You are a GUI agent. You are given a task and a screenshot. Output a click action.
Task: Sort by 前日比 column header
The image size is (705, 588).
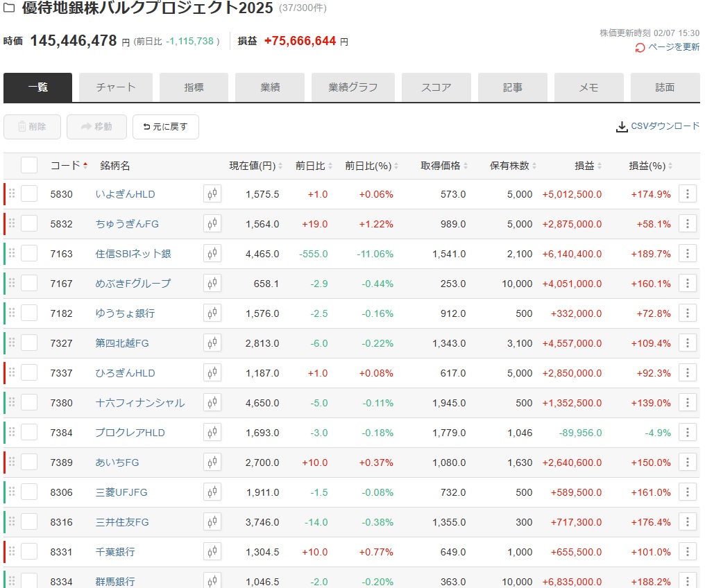click(314, 166)
